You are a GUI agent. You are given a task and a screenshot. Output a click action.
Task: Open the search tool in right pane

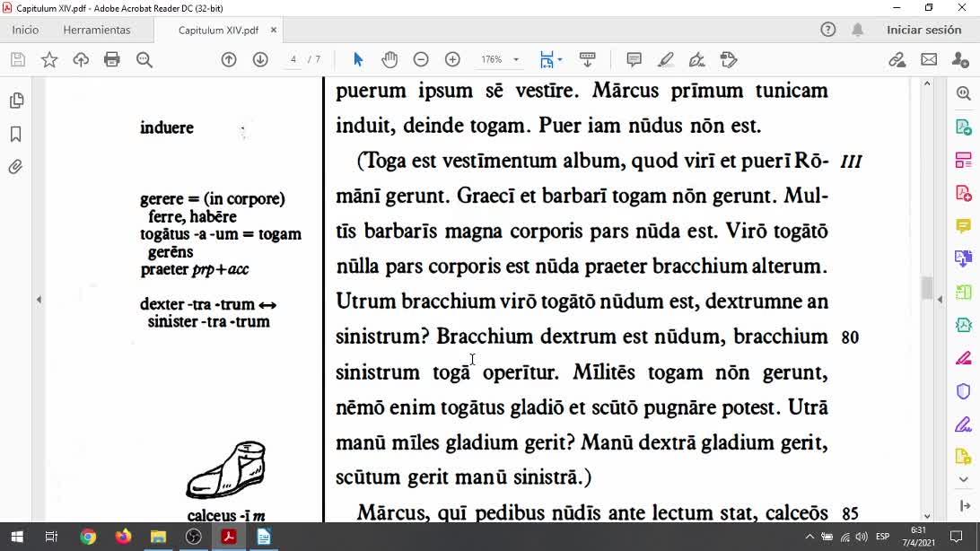(964, 93)
